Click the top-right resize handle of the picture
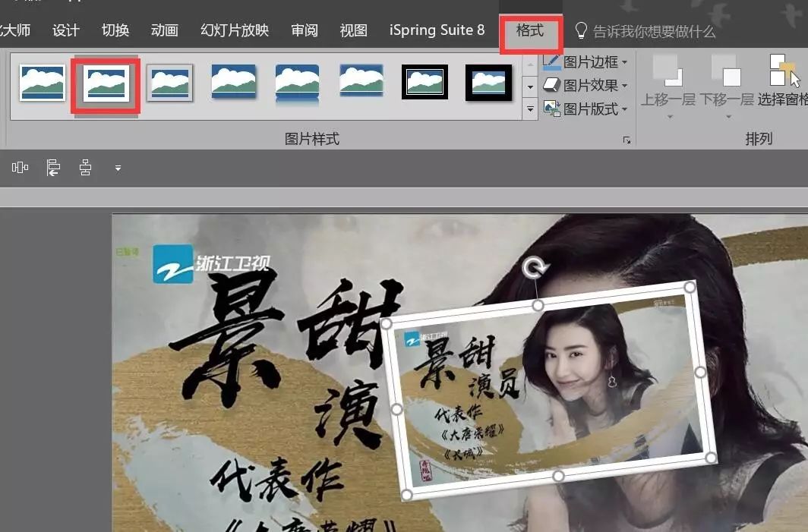Image resolution: width=808 pixels, height=532 pixels. pos(690,287)
